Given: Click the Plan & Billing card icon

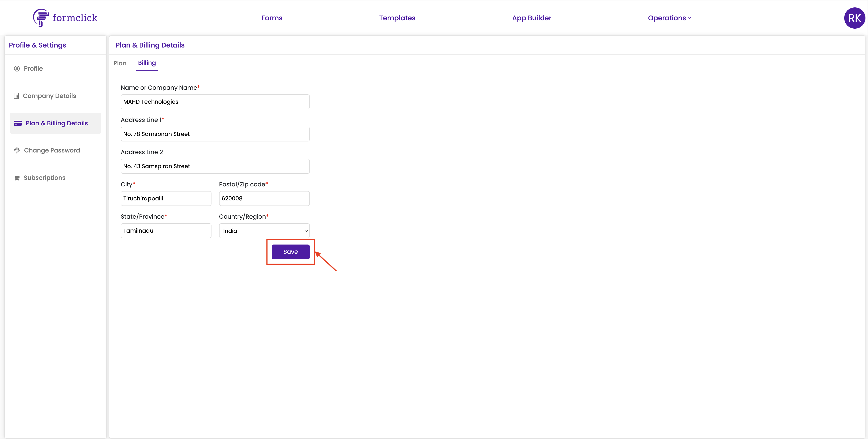Looking at the screenshot, I should point(18,123).
